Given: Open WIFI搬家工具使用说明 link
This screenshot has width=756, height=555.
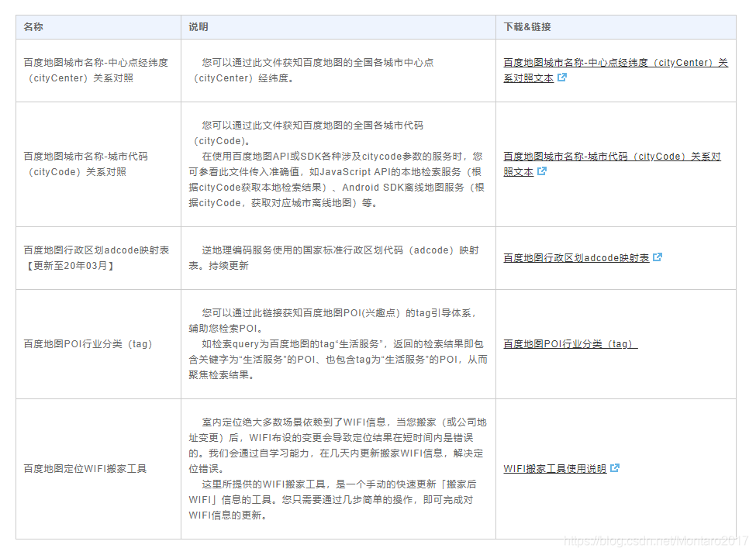Looking at the screenshot, I should point(554,469).
